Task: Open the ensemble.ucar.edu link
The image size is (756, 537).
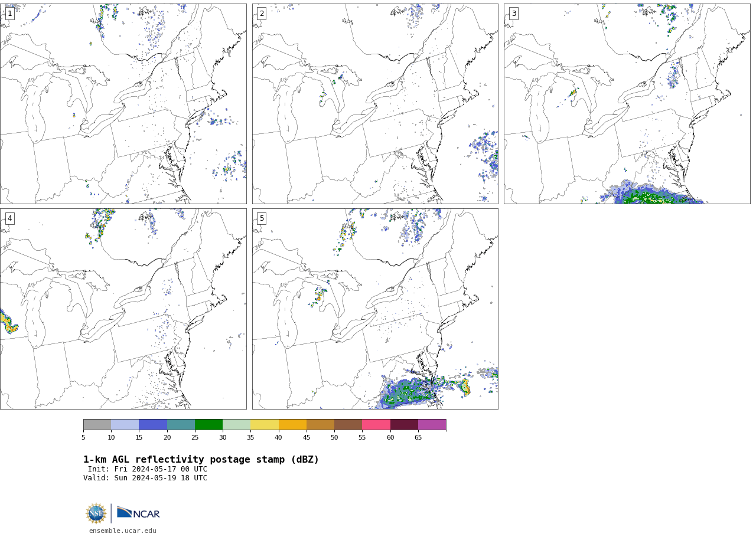Action: coord(123,531)
